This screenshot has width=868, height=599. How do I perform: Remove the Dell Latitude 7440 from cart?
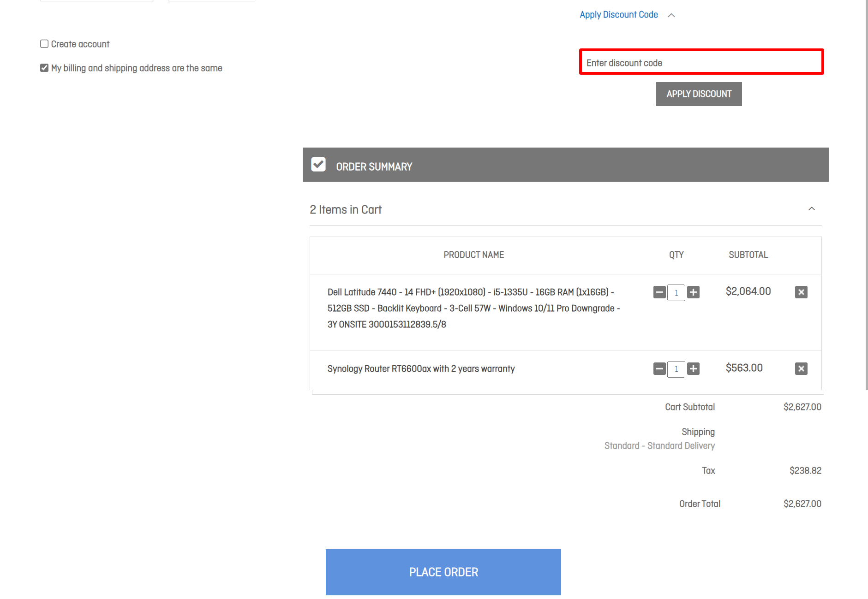[x=802, y=292]
